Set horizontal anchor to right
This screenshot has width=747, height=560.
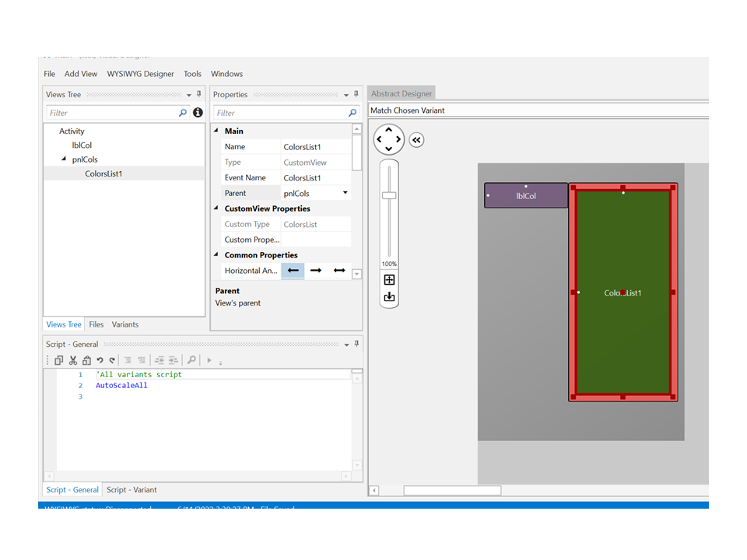click(316, 271)
